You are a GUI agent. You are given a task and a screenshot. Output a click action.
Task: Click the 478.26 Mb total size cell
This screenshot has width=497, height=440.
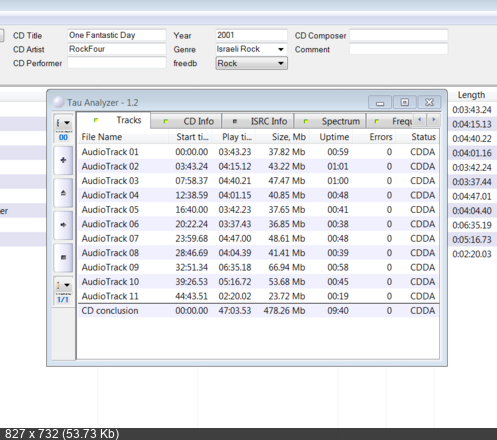(x=284, y=311)
